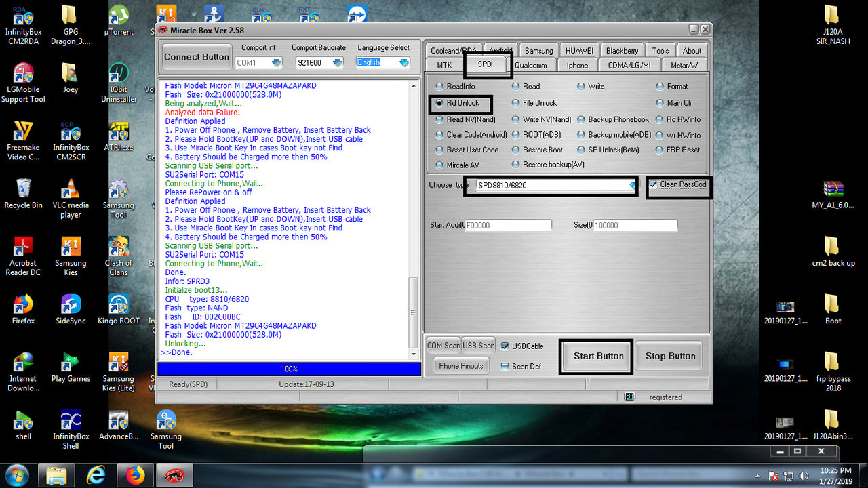
Task: Launch Play Games desktop icon
Action: [71, 367]
